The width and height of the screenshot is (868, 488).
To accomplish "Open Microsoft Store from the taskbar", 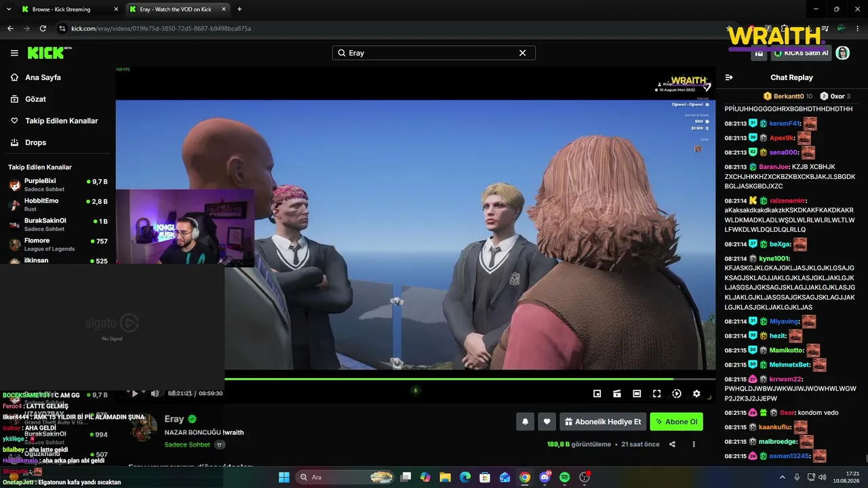I will (x=486, y=477).
